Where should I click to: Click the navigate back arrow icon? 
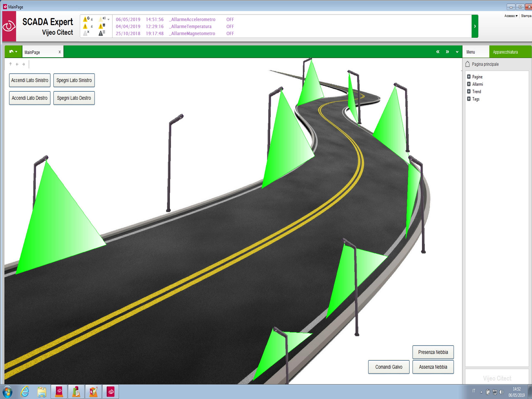(17, 64)
